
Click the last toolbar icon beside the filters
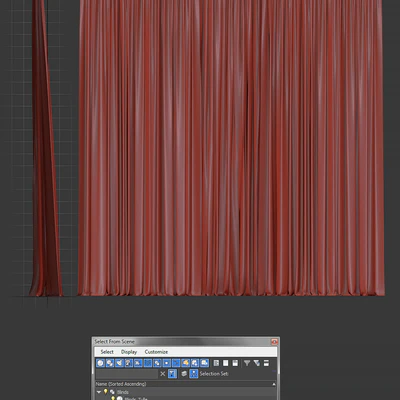pos(266,363)
